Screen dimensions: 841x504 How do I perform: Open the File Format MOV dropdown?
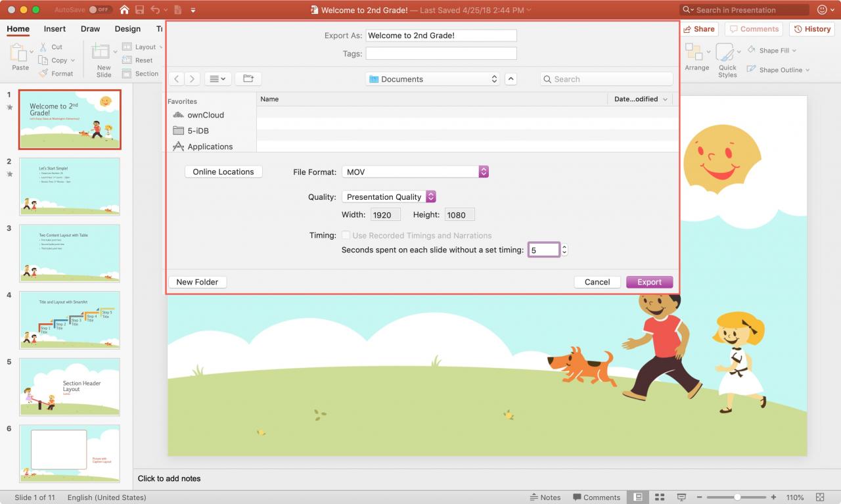pos(415,172)
